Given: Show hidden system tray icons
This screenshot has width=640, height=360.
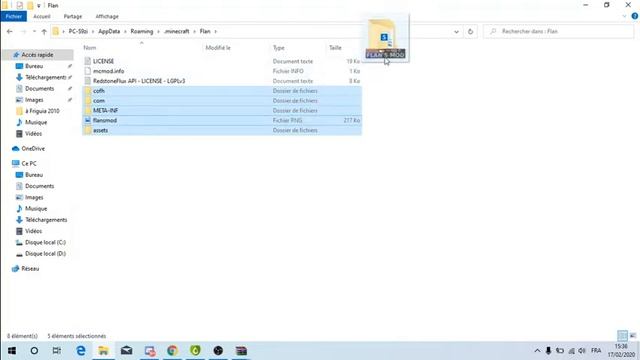Looking at the screenshot, I should pyautogui.click(x=537, y=351).
